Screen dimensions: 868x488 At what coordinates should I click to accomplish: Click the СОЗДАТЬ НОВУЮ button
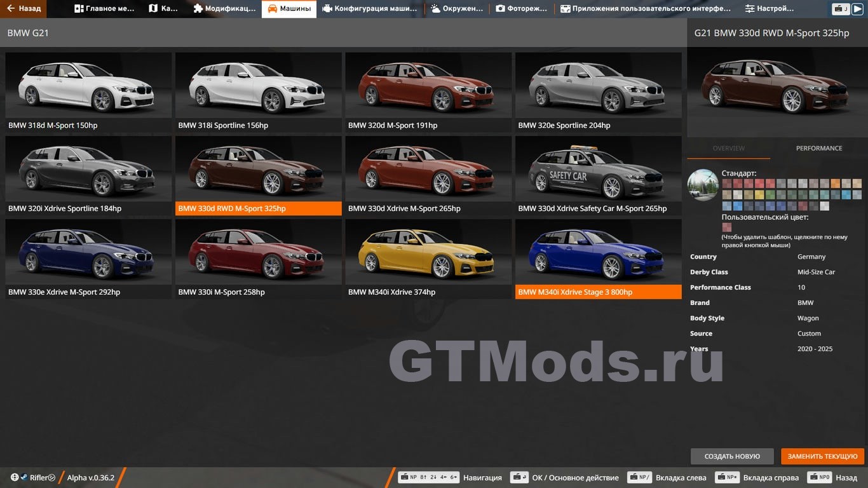[732, 456]
